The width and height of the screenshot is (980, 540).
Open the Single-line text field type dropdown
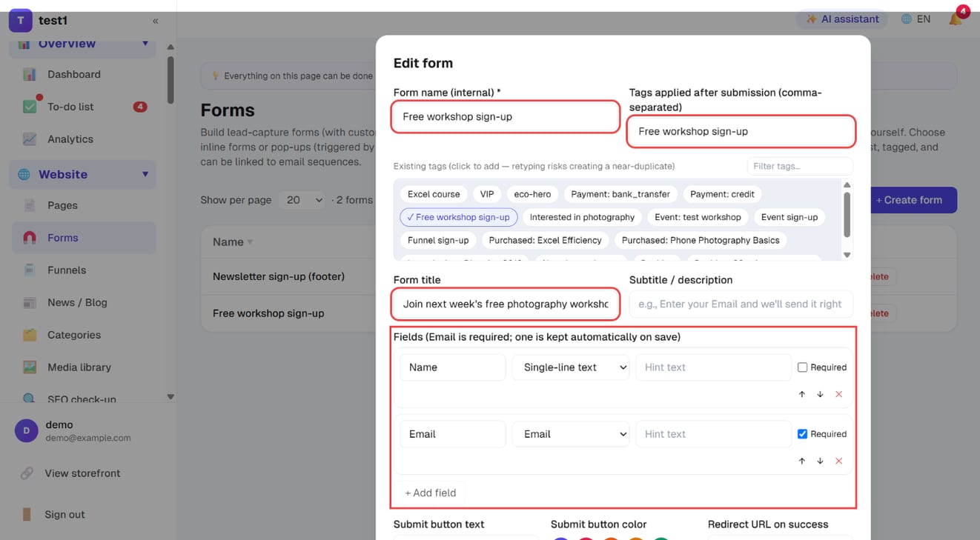point(571,367)
